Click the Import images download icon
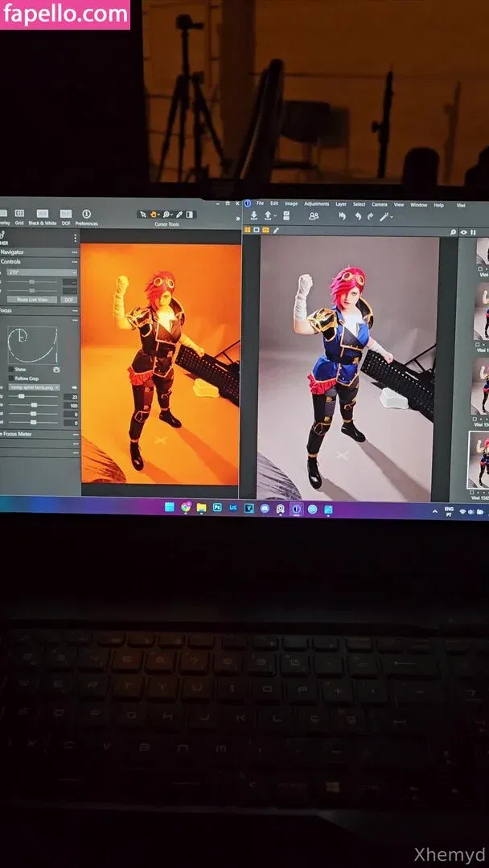 pos(254,215)
